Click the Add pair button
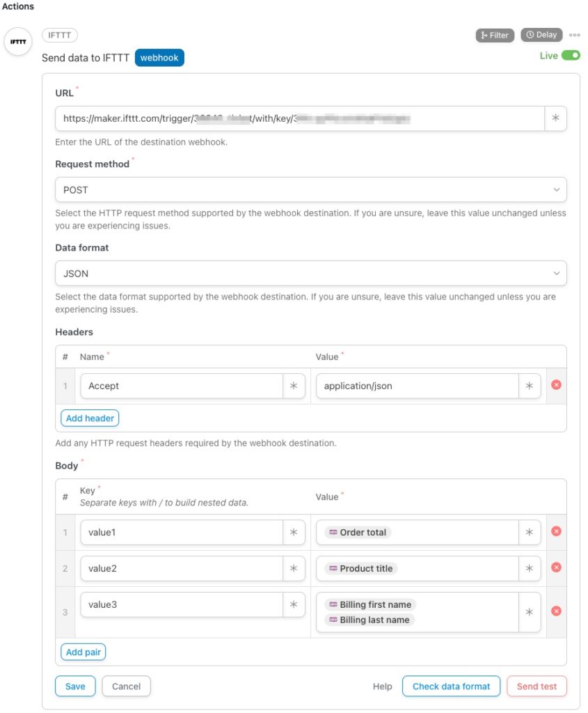Viewport: 588px width, 713px height. [x=83, y=652]
